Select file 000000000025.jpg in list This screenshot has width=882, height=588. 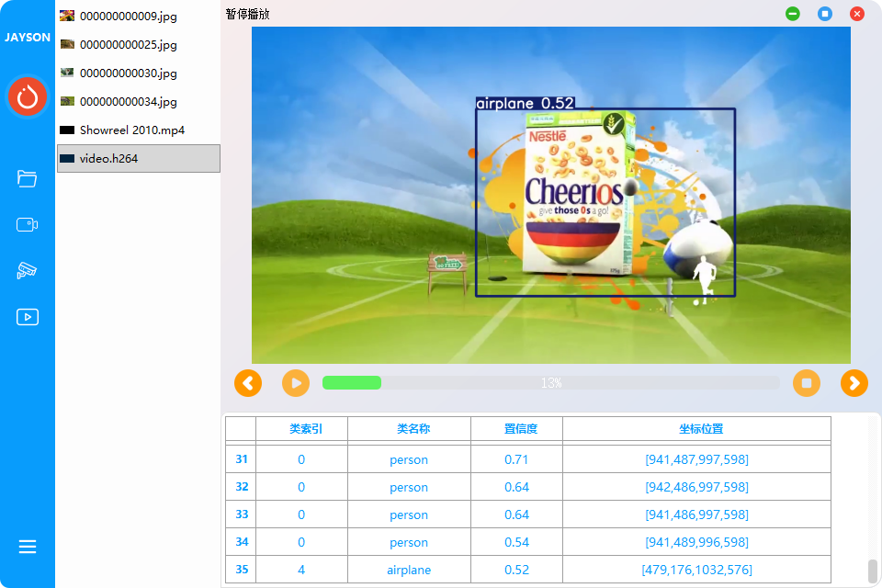(139, 44)
